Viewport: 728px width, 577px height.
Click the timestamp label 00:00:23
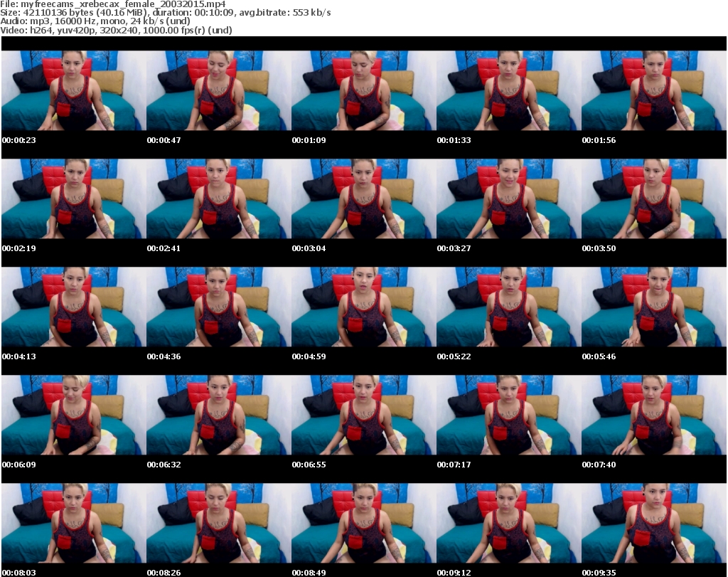point(19,140)
